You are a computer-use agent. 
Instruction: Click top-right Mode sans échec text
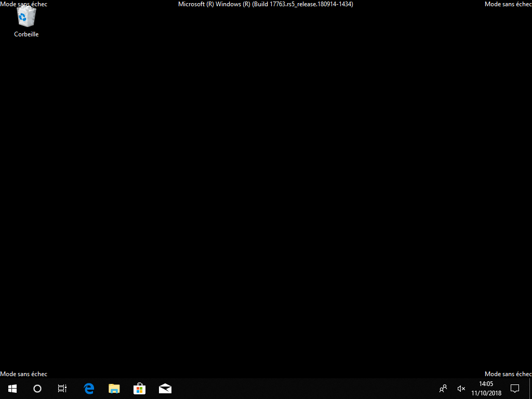pos(508,4)
